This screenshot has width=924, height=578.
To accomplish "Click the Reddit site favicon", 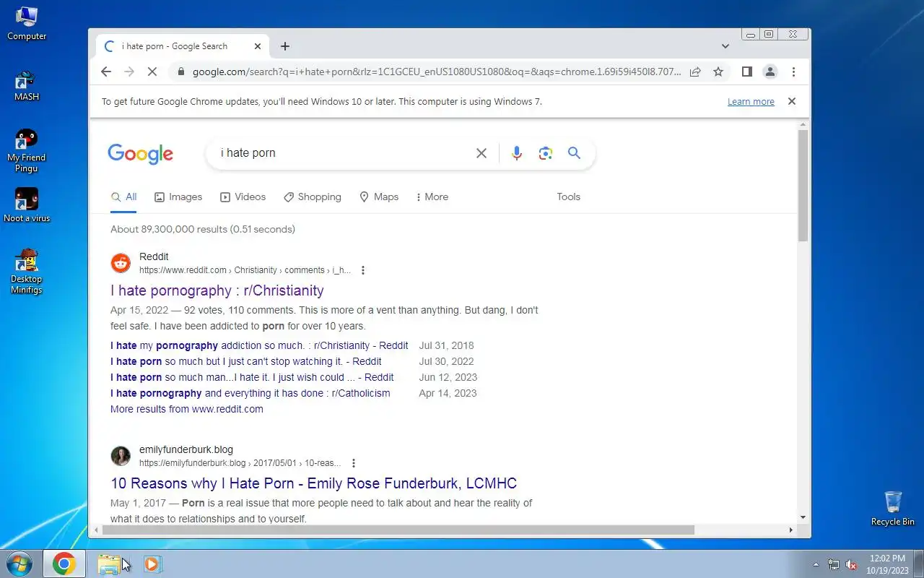I will coord(121,263).
